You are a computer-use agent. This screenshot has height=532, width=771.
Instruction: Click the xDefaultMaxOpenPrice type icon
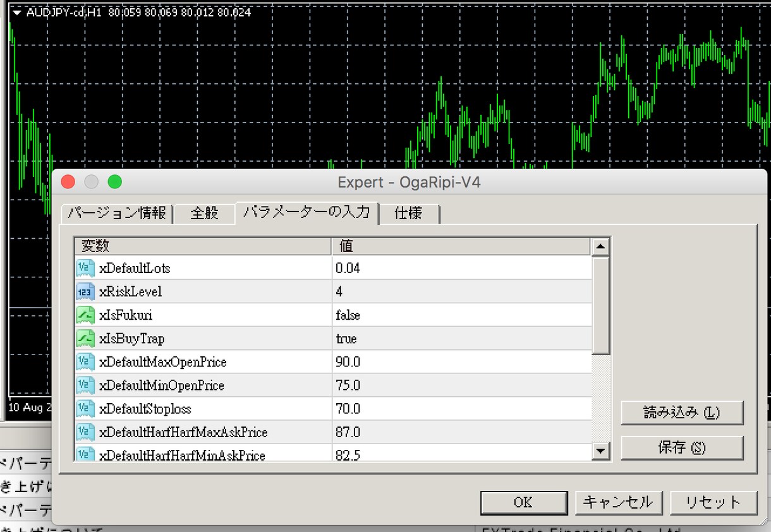[85, 362]
